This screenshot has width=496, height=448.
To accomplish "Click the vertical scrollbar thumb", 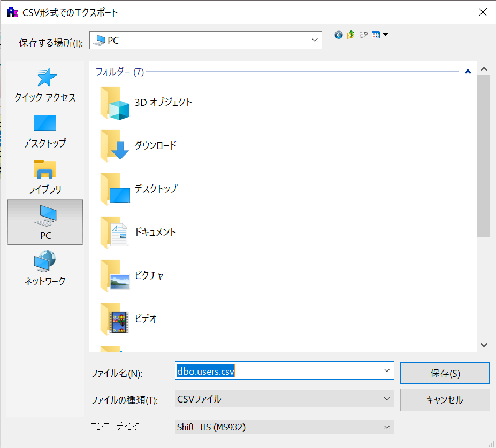I will 484,156.
